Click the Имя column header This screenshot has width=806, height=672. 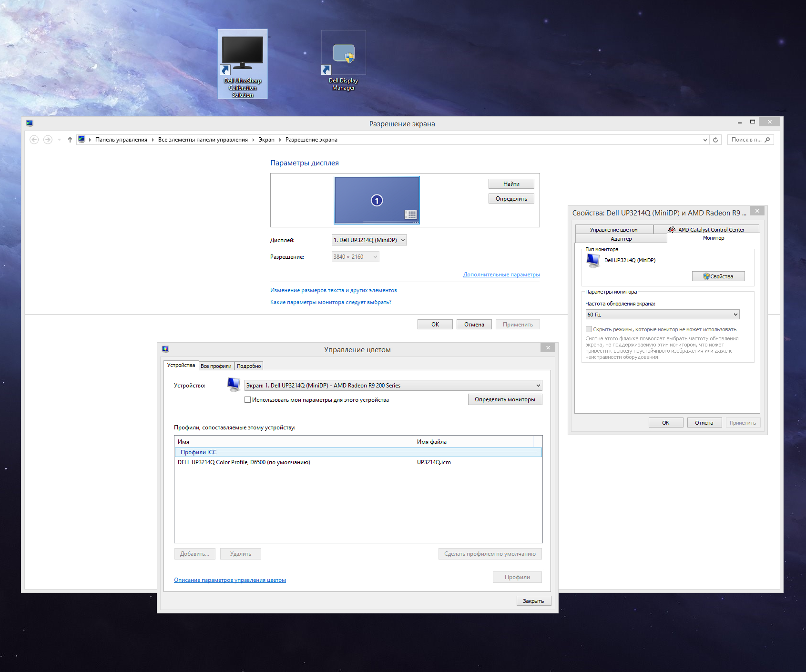tap(294, 442)
